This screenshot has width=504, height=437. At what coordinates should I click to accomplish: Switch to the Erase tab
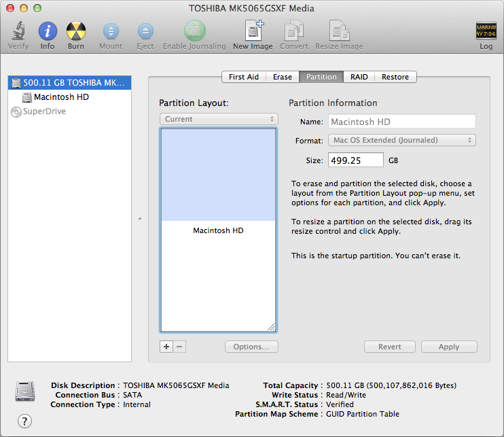pyautogui.click(x=283, y=77)
